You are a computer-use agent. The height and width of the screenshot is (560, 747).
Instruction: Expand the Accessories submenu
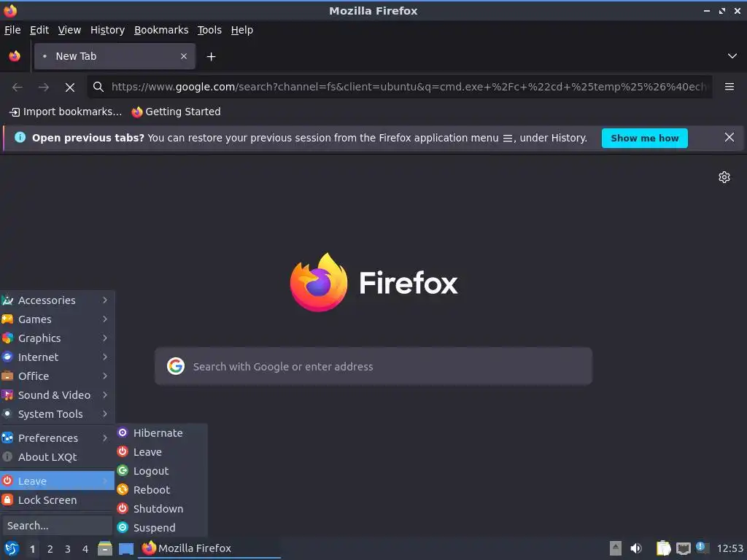coord(57,300)
